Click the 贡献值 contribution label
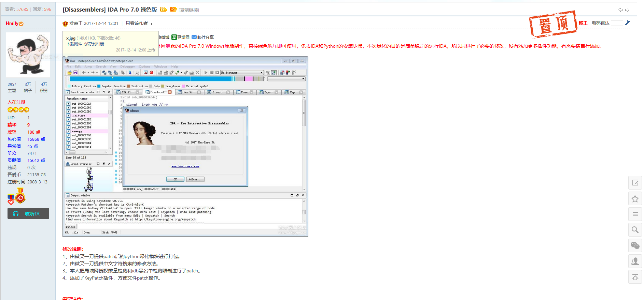Viewport: 644px width, 300px height. (14, 160)
